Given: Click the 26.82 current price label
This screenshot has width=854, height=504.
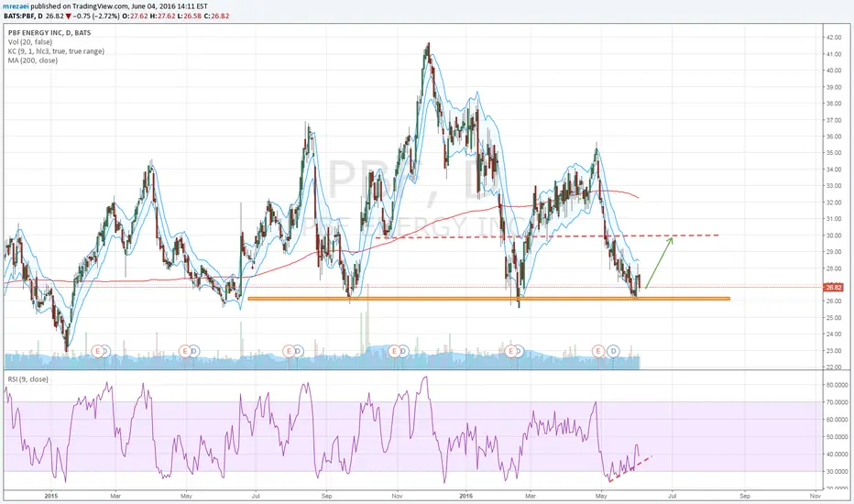Looking at the screenshot, I should point(833,287).
